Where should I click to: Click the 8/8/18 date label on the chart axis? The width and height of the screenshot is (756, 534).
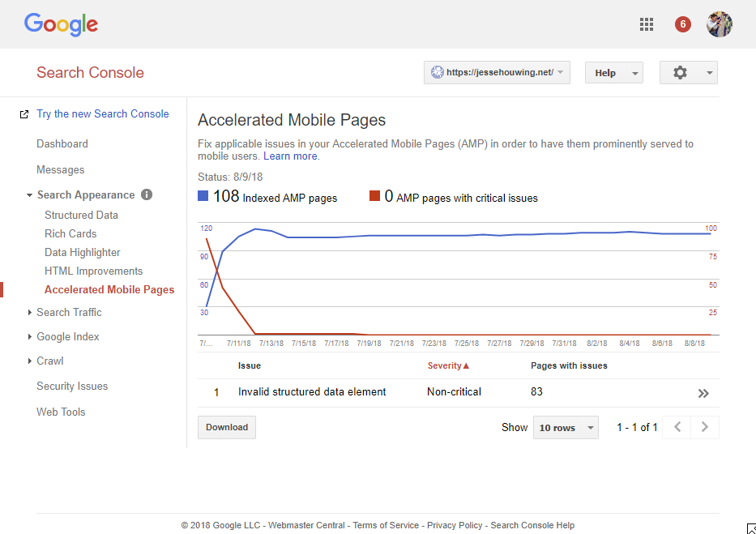pyautogui.click(x=694, y=344)
